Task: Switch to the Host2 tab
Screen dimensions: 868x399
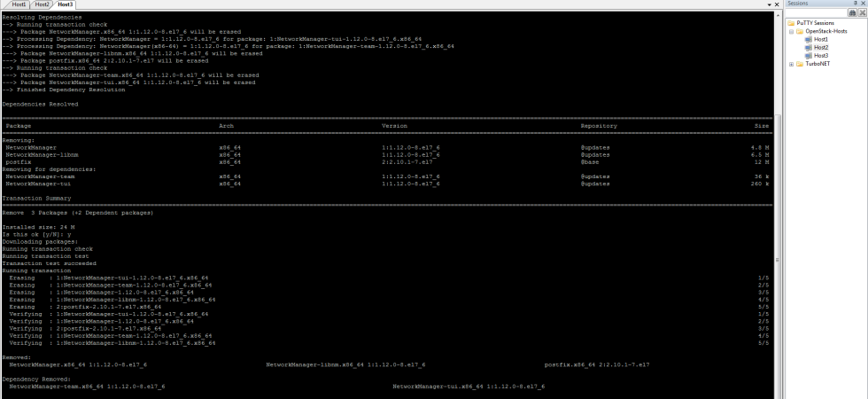Action: point(43,4)
